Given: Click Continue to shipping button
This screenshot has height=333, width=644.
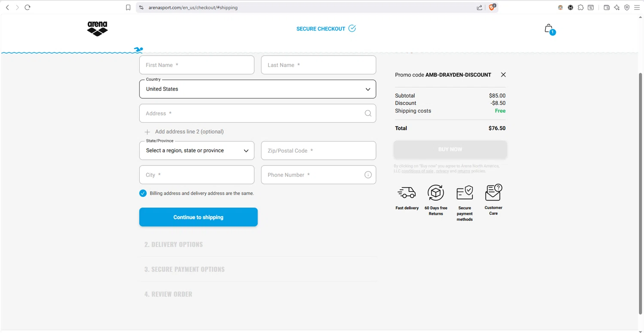Looking at the screenshot, I should [x=198, y=217].
